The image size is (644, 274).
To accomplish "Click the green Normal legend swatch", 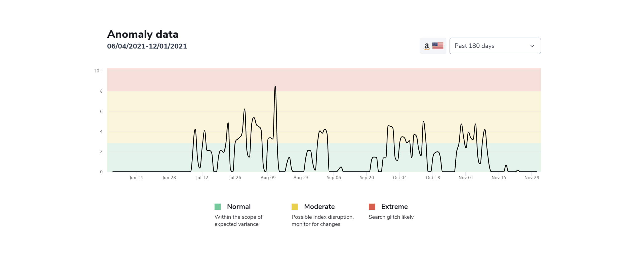I will click(x=217, y=206).
